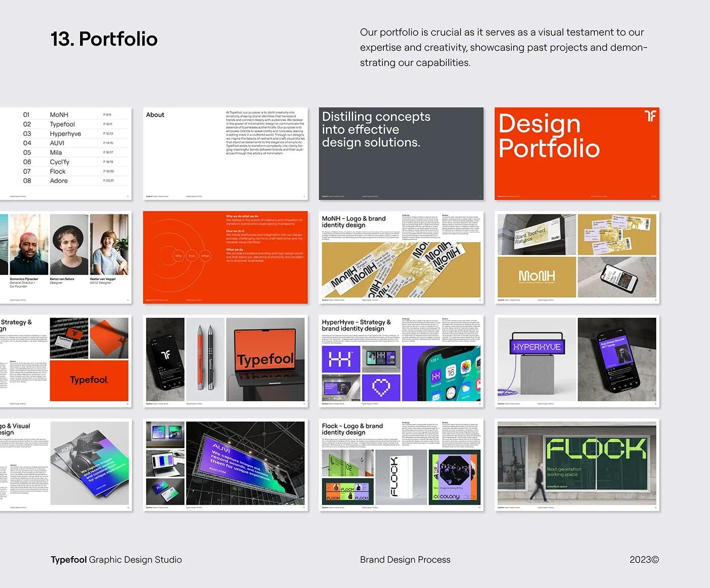Viewport: 710px width, 588px height.
Task: Select the portrait of Domenico Pijnacker
Action: point(29,244)
